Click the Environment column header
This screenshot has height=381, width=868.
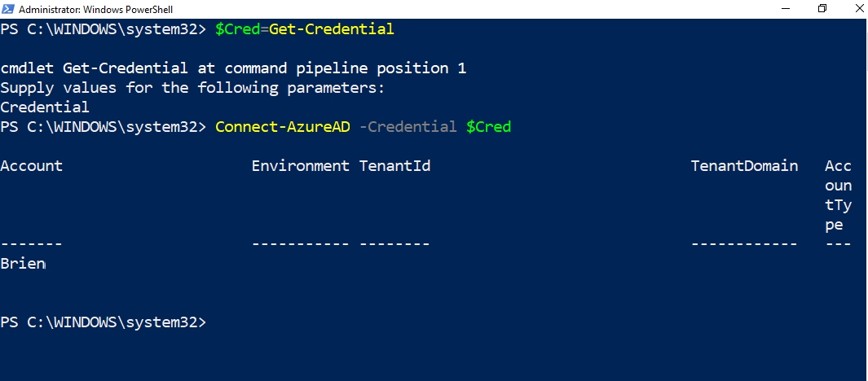[x=301, y=166]
